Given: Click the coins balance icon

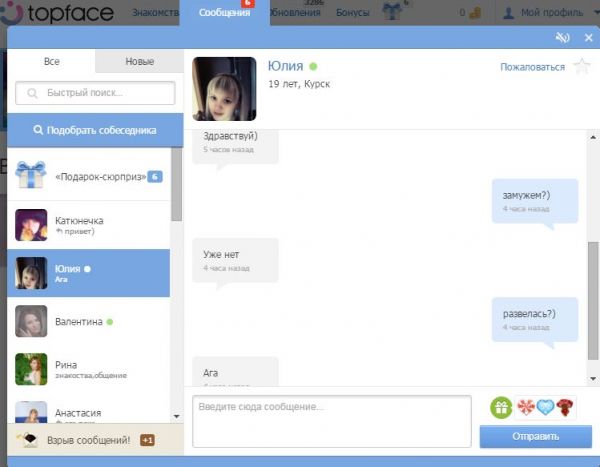Looking at the screenshot, I should point(477,14).
